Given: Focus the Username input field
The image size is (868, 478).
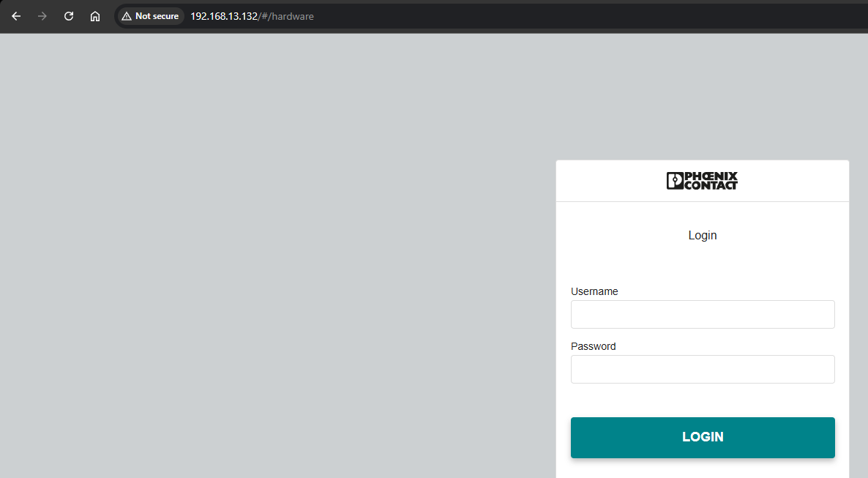Looking at the screenshot, I should tap(702, 314).
